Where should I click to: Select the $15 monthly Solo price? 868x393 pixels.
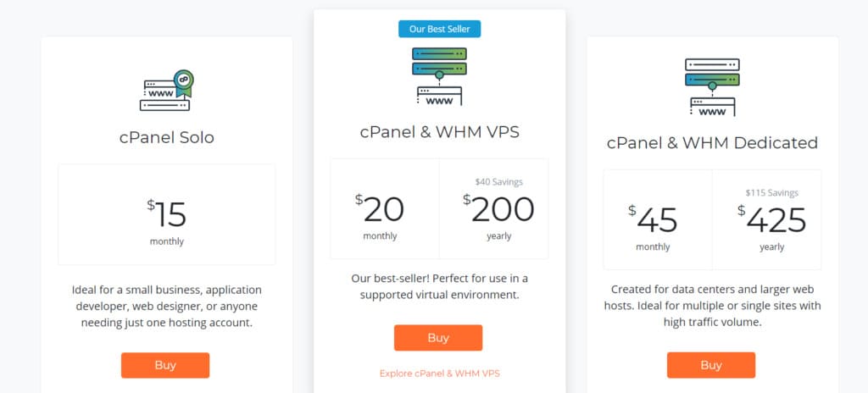coord(167,215)
